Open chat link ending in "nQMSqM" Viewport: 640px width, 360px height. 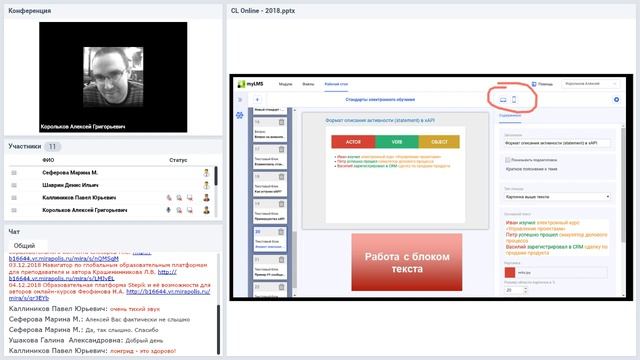coord(64,258)
